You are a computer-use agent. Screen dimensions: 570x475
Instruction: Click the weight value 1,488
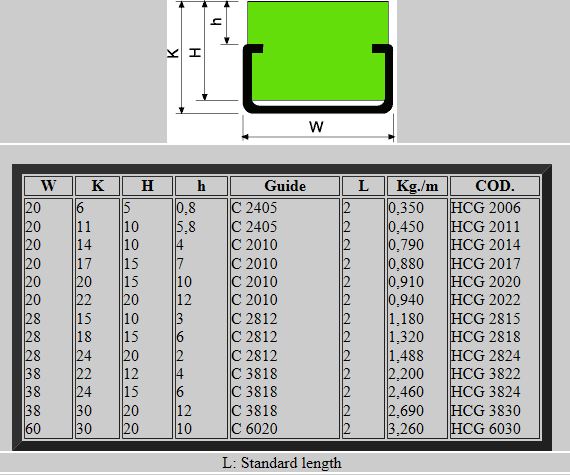click(406, 355)
